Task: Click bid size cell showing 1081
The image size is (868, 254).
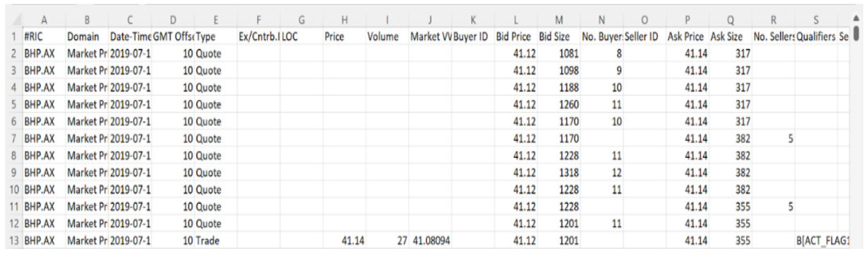Action: (x=559, y=54)
